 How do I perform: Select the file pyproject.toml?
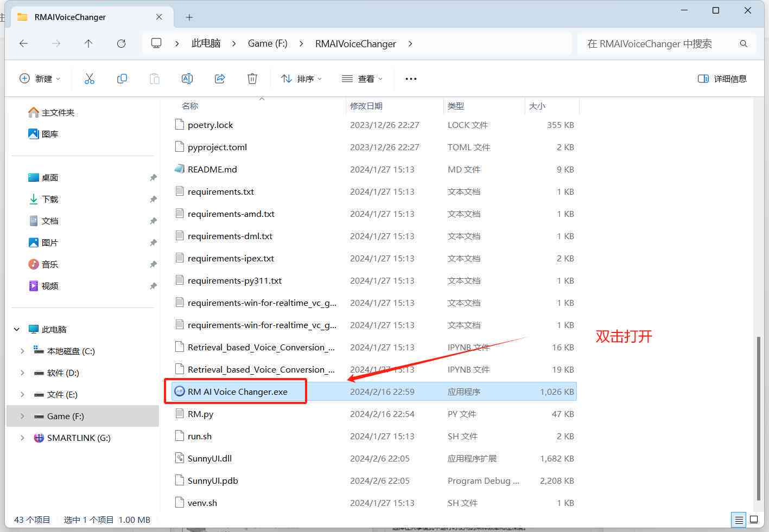(x=217, y=147)
